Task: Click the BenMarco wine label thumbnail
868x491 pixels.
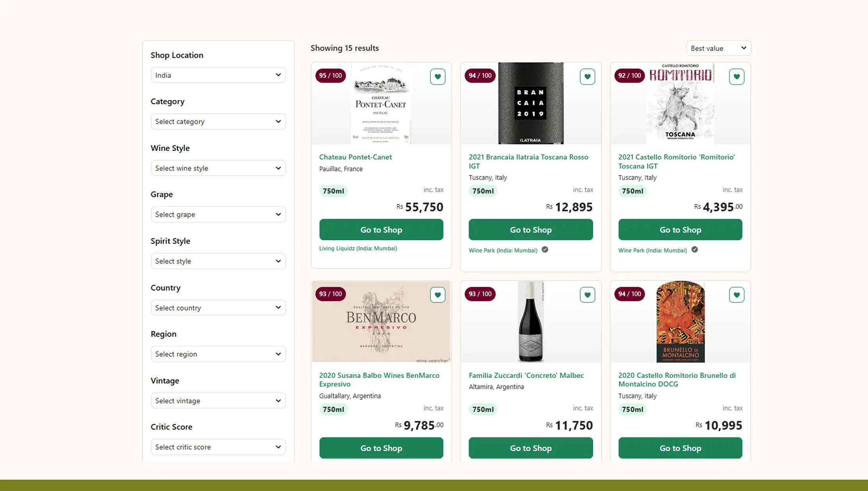Action: pos(381,321)
